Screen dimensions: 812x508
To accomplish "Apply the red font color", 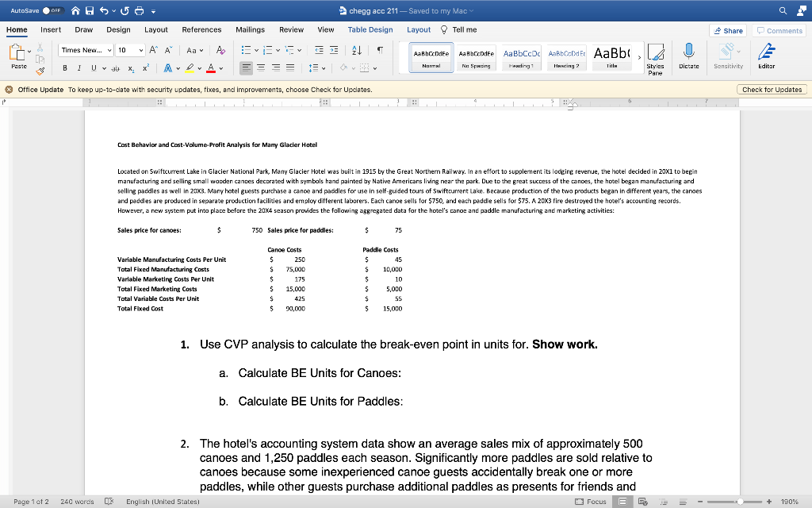I will tap(211, 68).
